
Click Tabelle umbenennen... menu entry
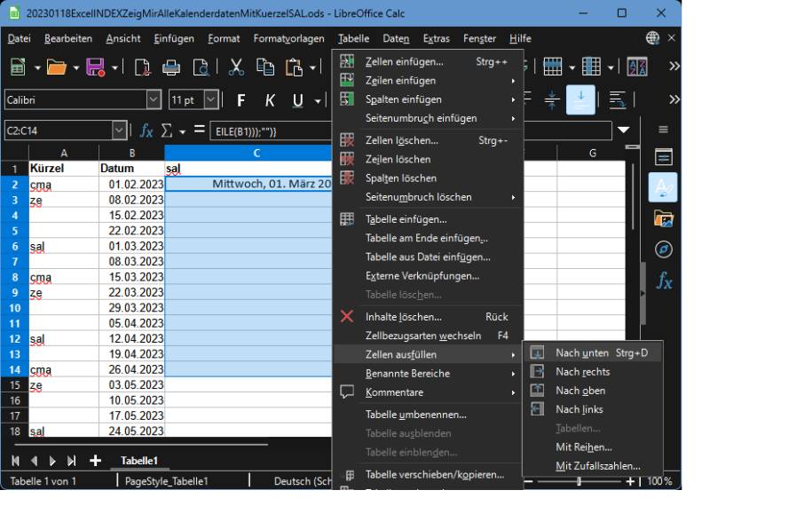pyautogui.click(x=415, y=414)
